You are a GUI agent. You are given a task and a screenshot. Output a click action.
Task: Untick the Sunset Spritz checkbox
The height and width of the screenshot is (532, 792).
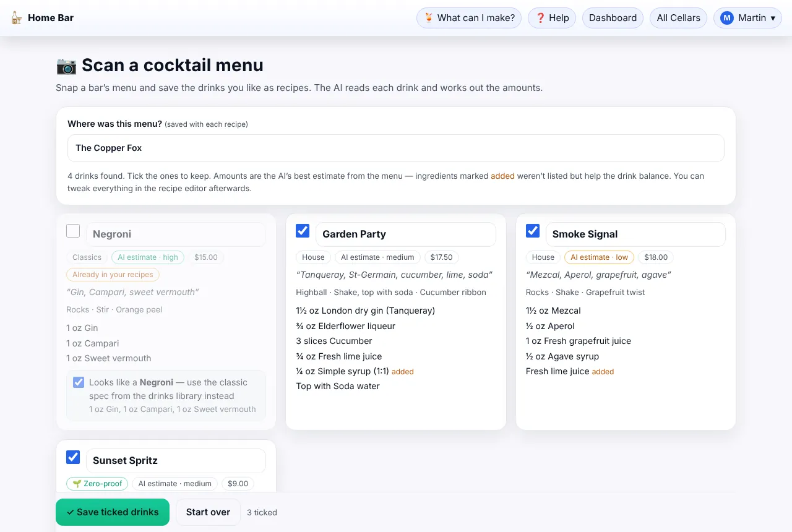coord(73,457)
